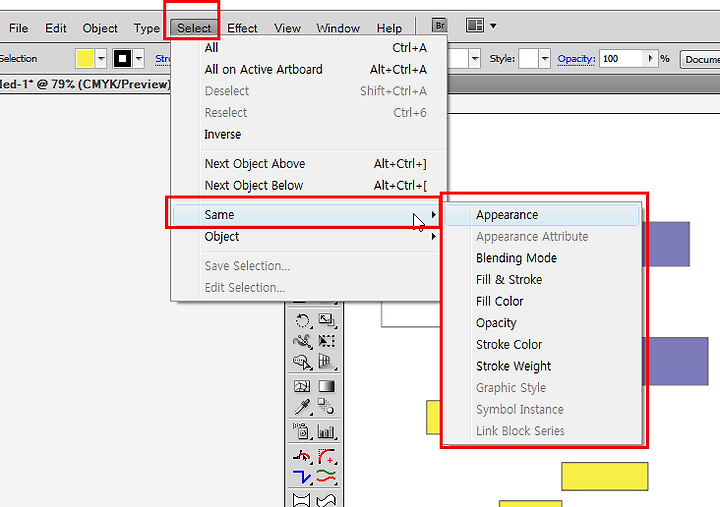Select the Column Graph tool
Screen dimensions: 720x507
click(326, 431)
